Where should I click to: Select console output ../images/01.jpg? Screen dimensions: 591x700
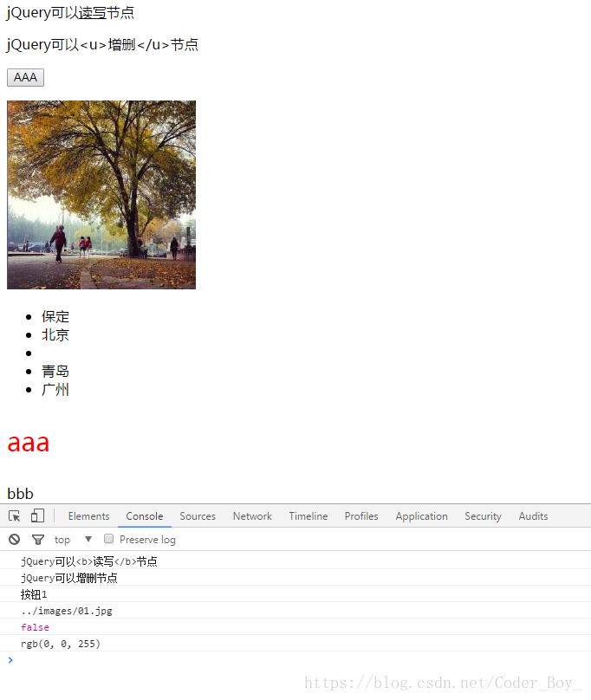click(67, 611)
